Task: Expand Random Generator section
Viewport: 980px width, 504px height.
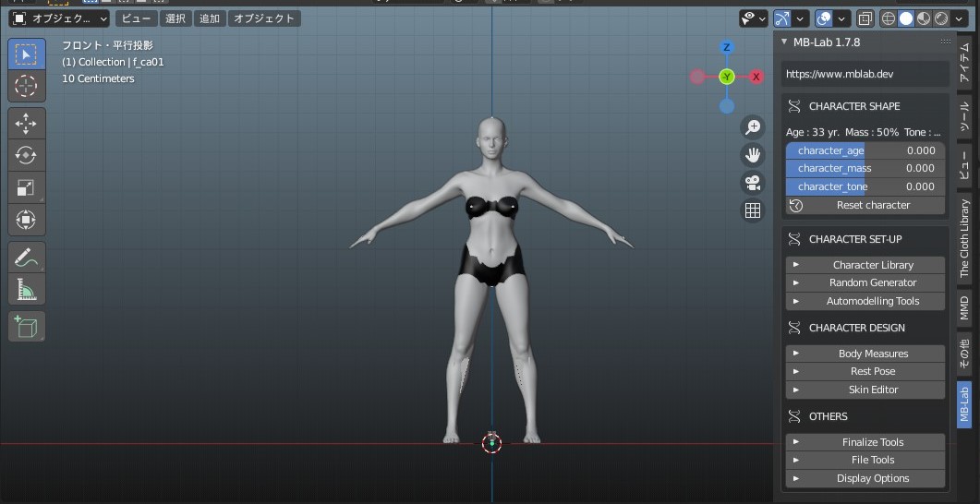Action: [865, 282]
